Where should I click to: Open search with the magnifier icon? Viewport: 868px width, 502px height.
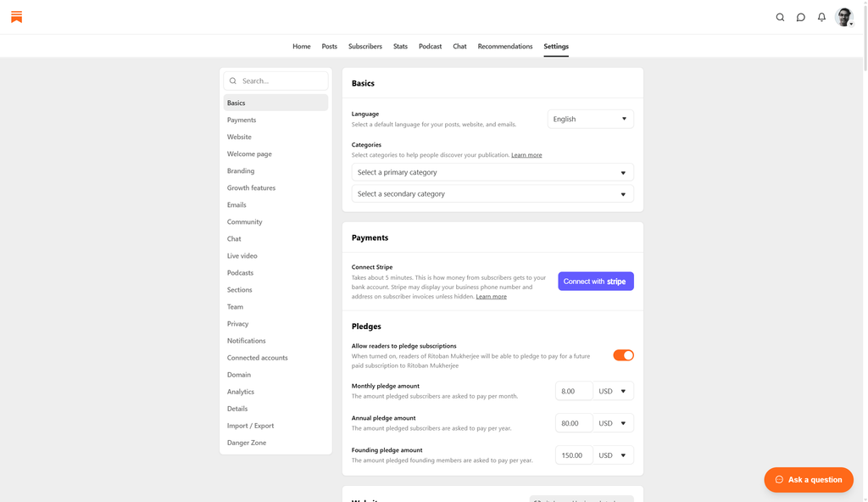coord(780,17)
